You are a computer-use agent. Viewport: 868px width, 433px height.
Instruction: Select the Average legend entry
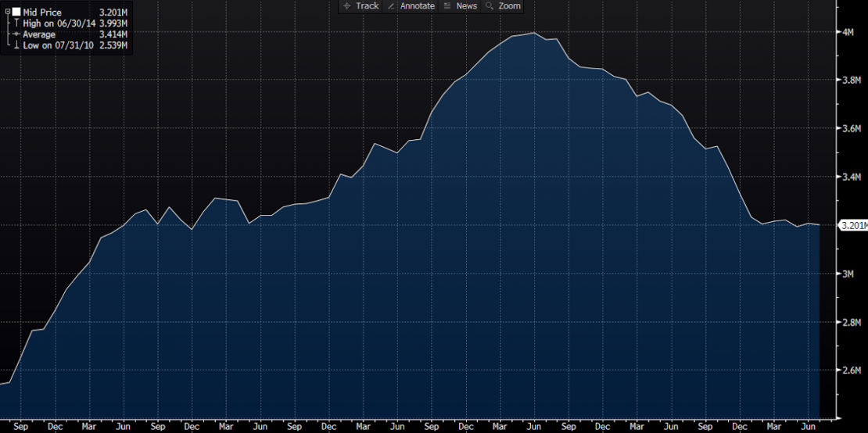coord(39,35)
